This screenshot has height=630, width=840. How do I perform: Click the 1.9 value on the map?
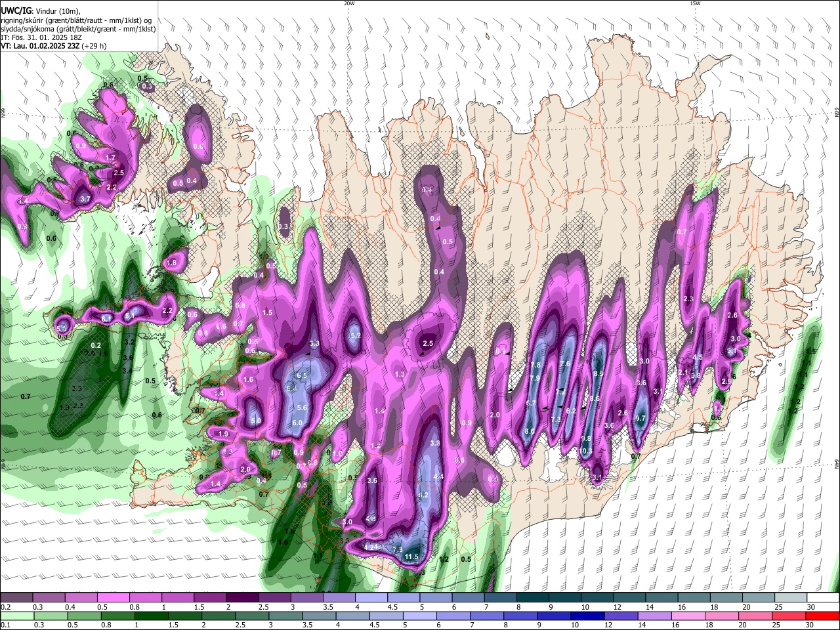223,434
